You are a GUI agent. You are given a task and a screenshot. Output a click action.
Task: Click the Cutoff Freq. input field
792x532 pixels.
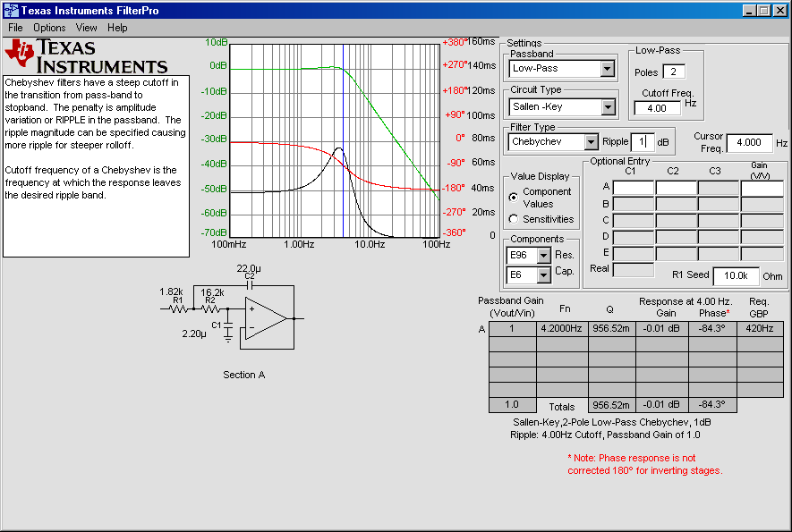click(657, 108)
